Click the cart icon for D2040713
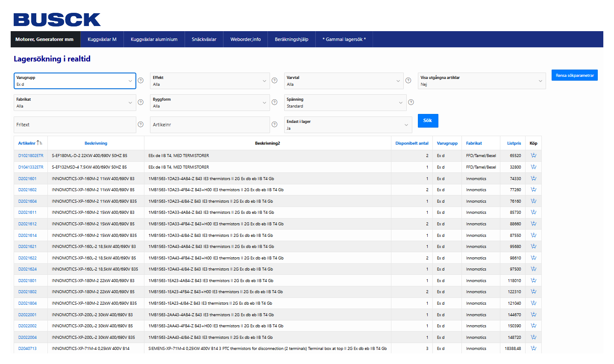This screenshot has height=364, width=614. (x=533, y=348)
